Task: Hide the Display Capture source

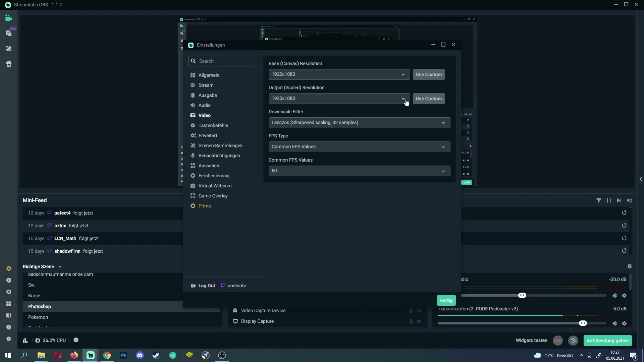Action: point(419,321)
